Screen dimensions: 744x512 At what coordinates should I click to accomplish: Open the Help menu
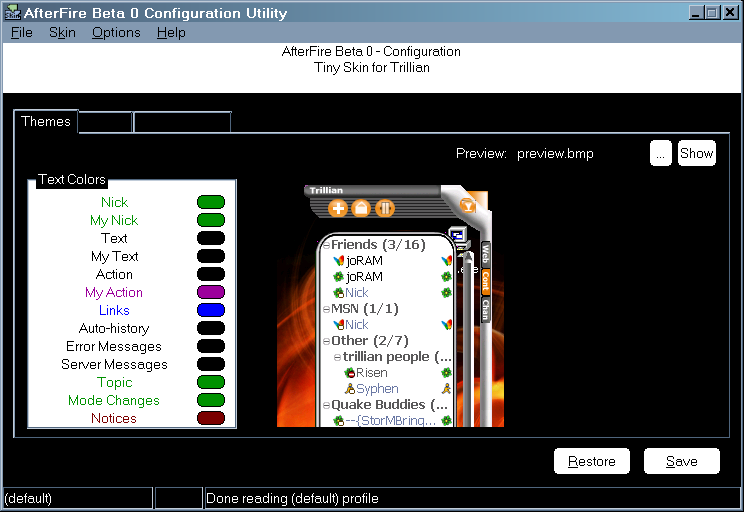(171, 33)
